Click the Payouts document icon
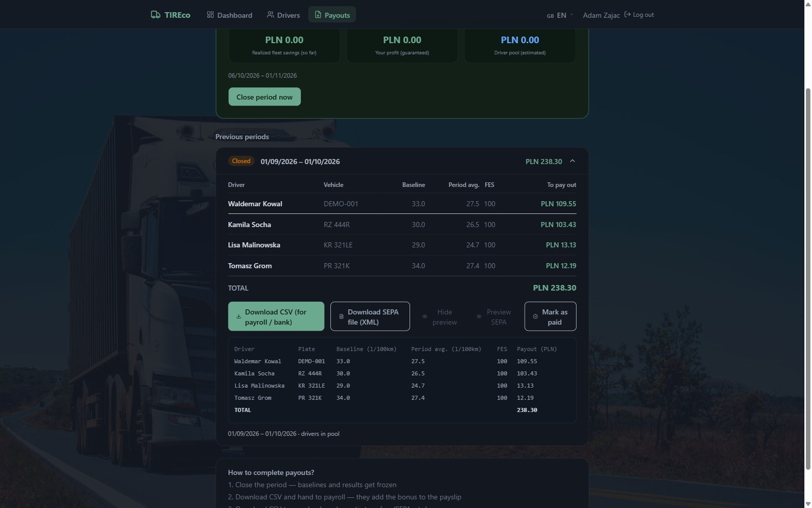The width and height of the screenshot is (812, 508). click(318, 15)
